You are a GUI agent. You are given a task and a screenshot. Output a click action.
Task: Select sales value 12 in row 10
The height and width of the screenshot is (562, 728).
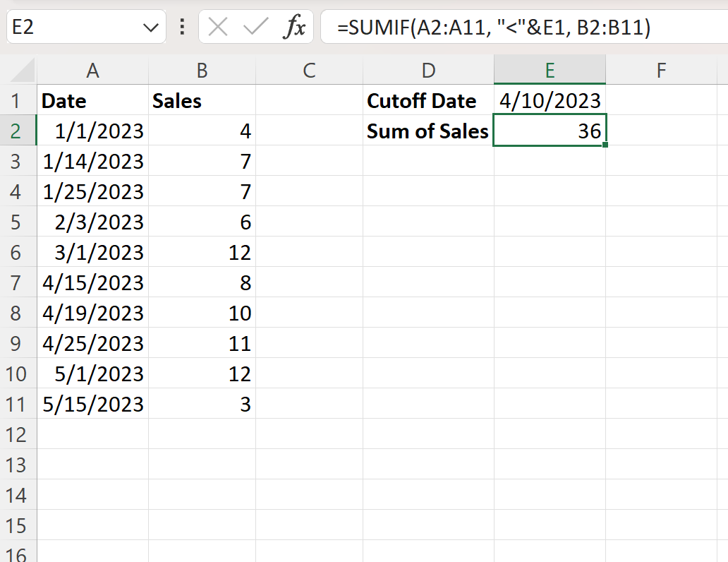202,373
